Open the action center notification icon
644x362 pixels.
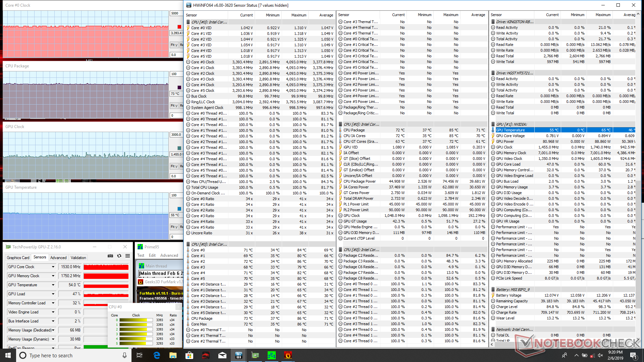pyautogui.click(x=633, y=355)
